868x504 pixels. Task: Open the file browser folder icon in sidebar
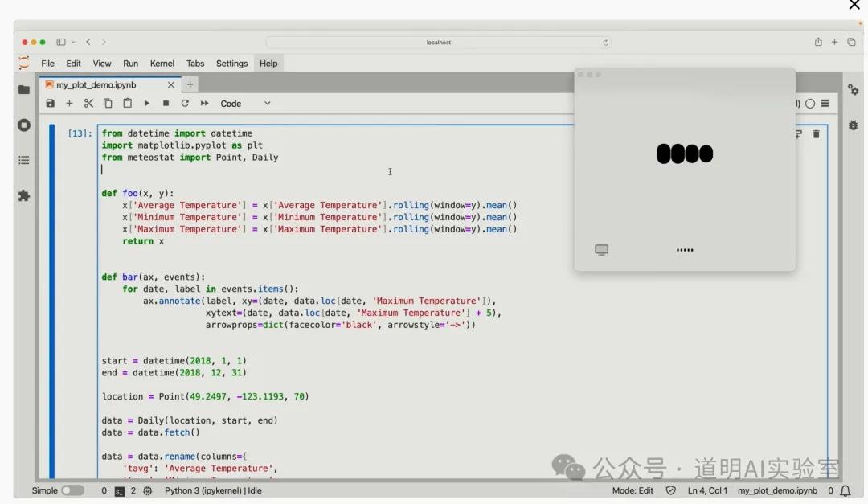[24, 90]
